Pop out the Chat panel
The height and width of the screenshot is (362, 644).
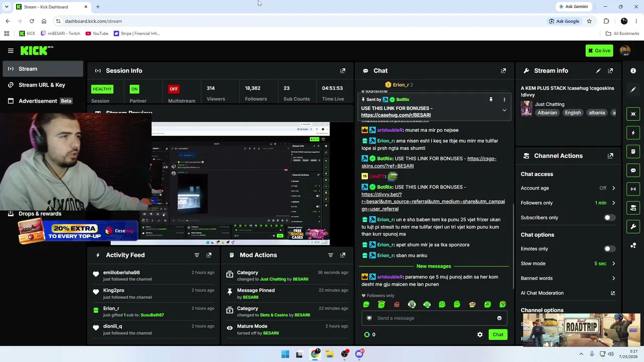(x=503, y=71)
